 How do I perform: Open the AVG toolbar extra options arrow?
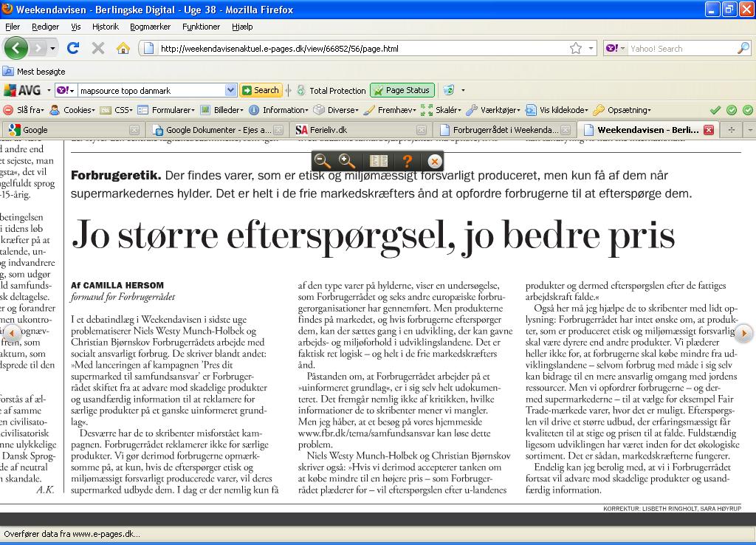[463, 90]
